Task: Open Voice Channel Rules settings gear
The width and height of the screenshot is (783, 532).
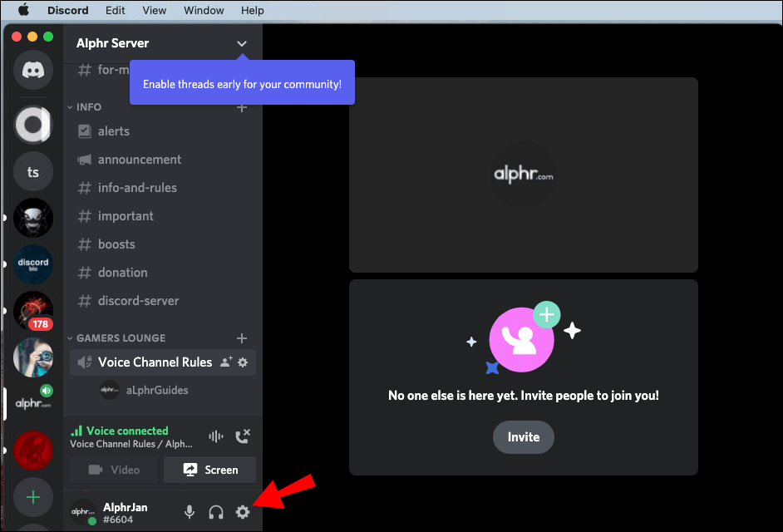Action: 243,362
